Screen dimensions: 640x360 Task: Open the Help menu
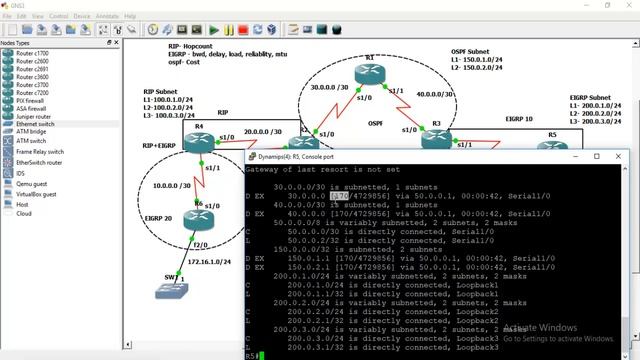click(130, 16)
